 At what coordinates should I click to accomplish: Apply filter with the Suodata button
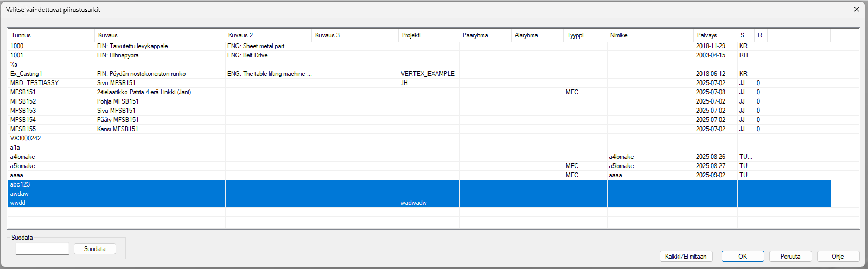95,249
